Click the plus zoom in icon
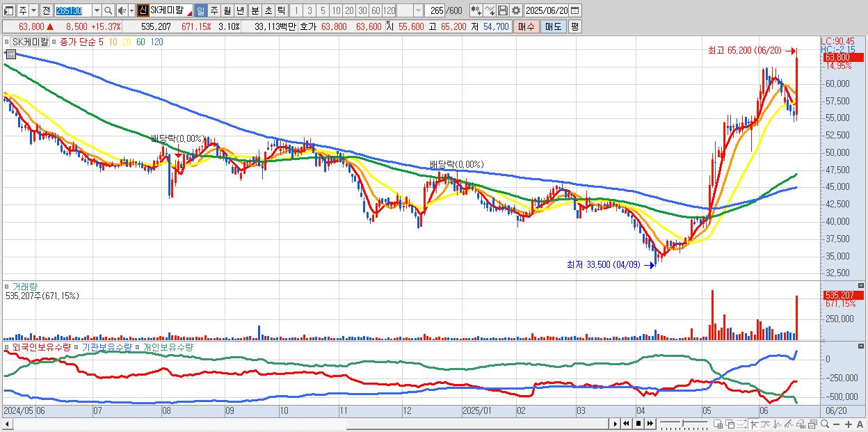Screen dimensions: 868x432 (849, 424)
